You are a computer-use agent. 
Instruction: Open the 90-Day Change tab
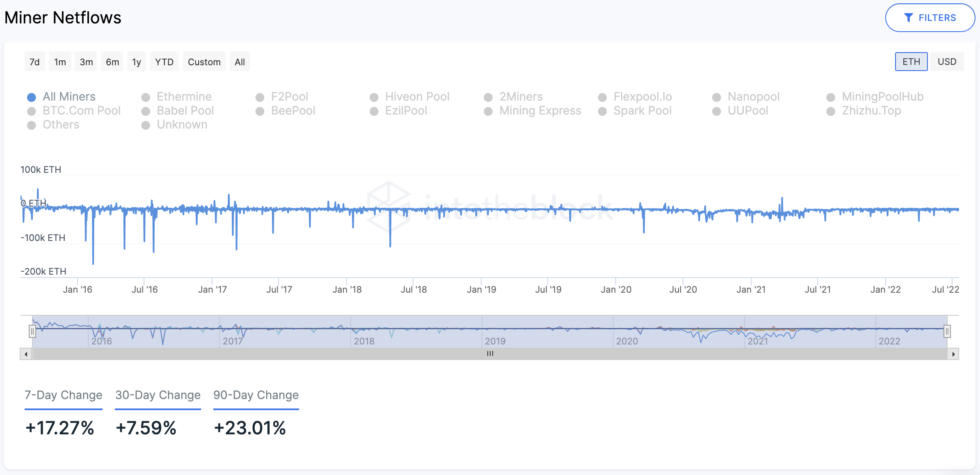tap(256, 395)
